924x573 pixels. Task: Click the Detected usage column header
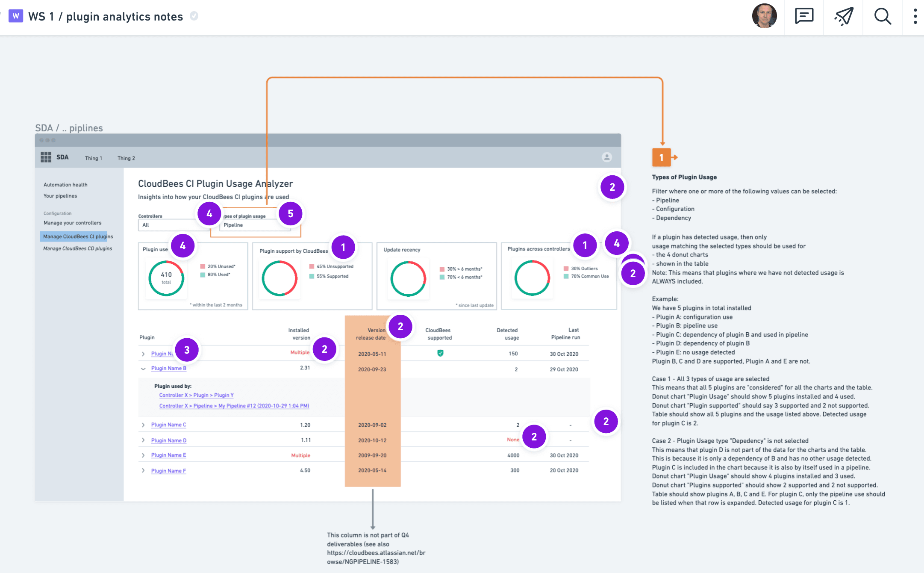508,334
